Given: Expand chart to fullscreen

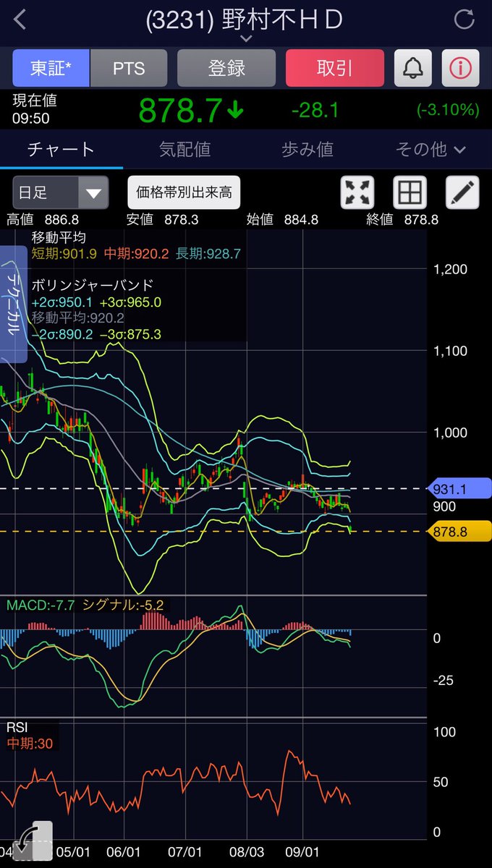Looking at the screenshot, I should pos(357,193).
